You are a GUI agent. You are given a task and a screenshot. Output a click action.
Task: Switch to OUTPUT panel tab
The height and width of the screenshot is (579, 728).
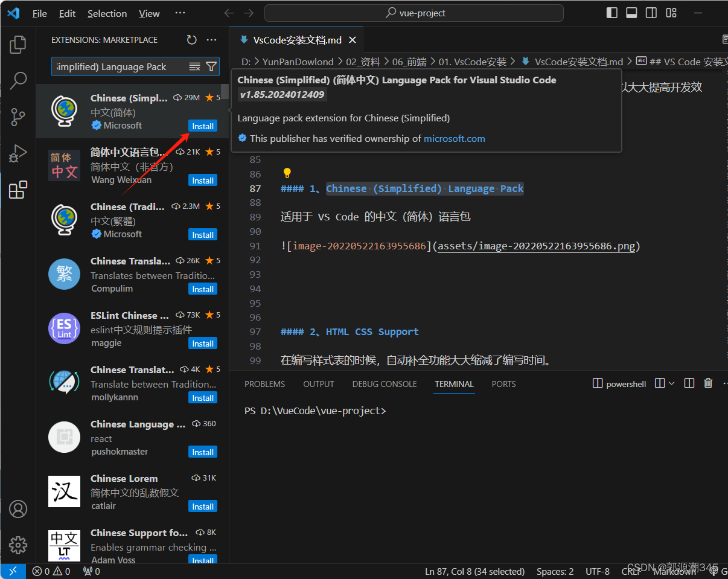[319, 384]
